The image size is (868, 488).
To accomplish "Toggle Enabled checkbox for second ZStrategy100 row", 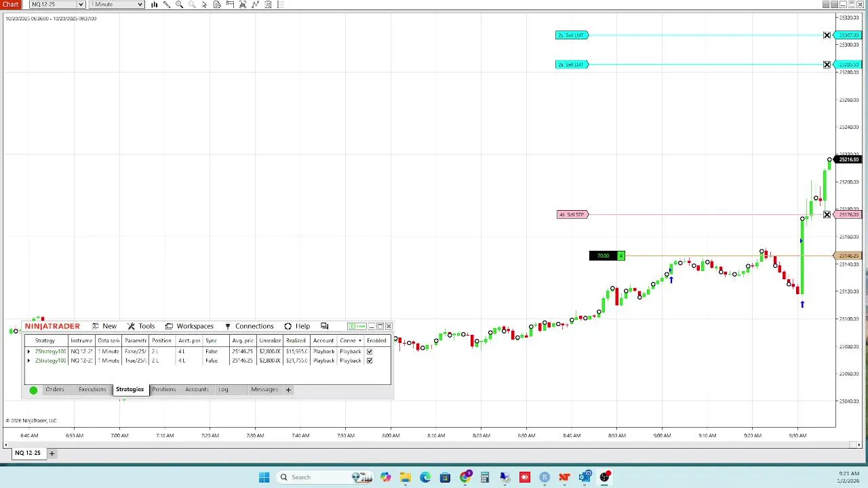I will pos(370,361).
